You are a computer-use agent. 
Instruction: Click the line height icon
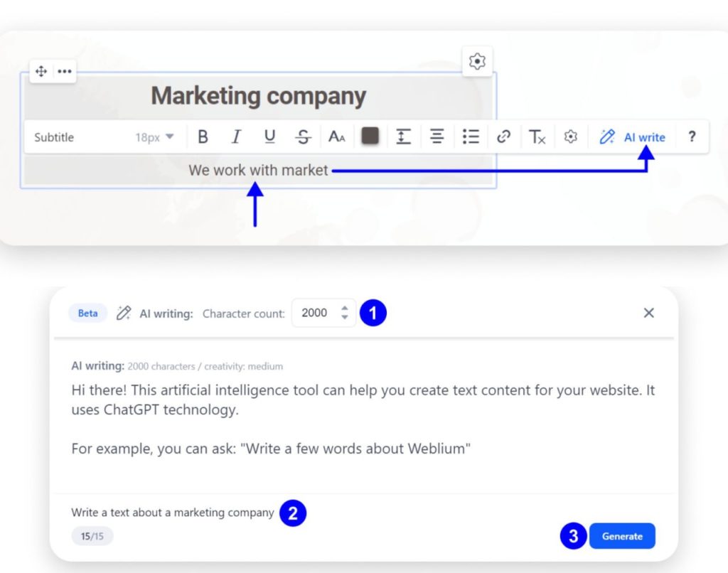404,136
